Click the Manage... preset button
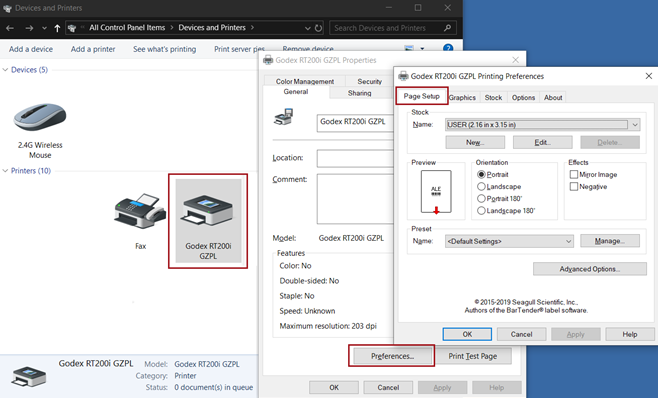 (610, 241)
